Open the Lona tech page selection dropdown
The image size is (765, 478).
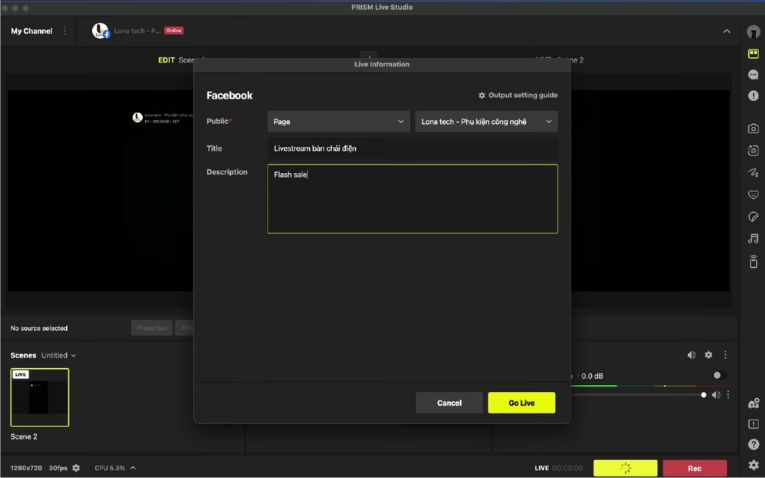click(x=486, y=121)
